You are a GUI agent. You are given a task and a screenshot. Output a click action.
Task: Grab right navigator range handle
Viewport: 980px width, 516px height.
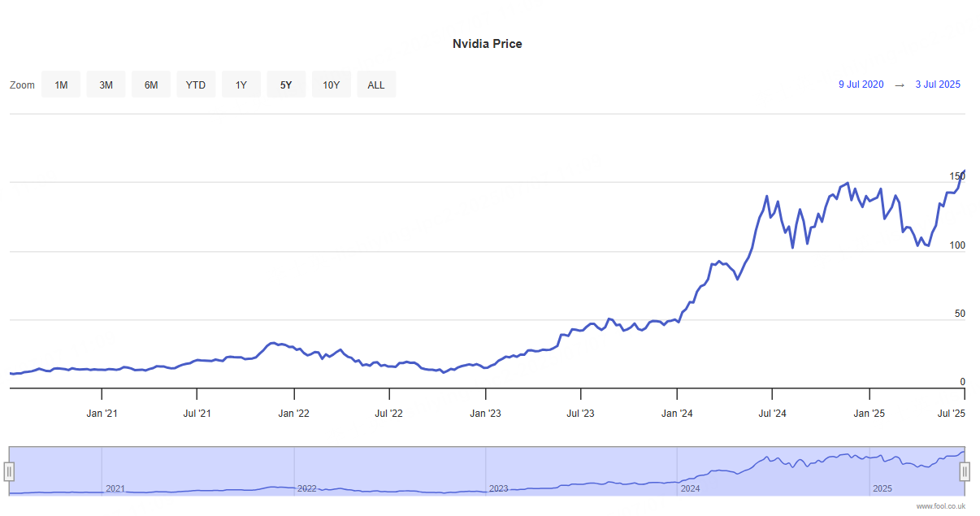click(965, 471)
